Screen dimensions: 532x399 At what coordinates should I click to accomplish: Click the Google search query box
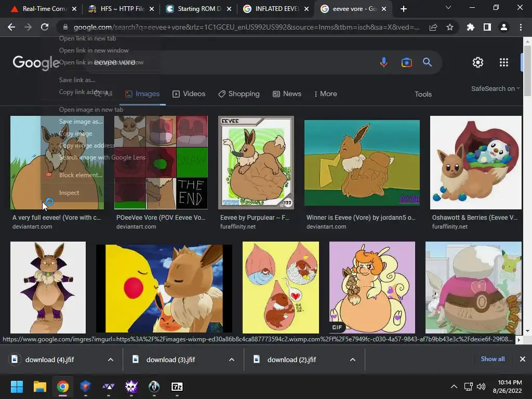pos(234,62)
